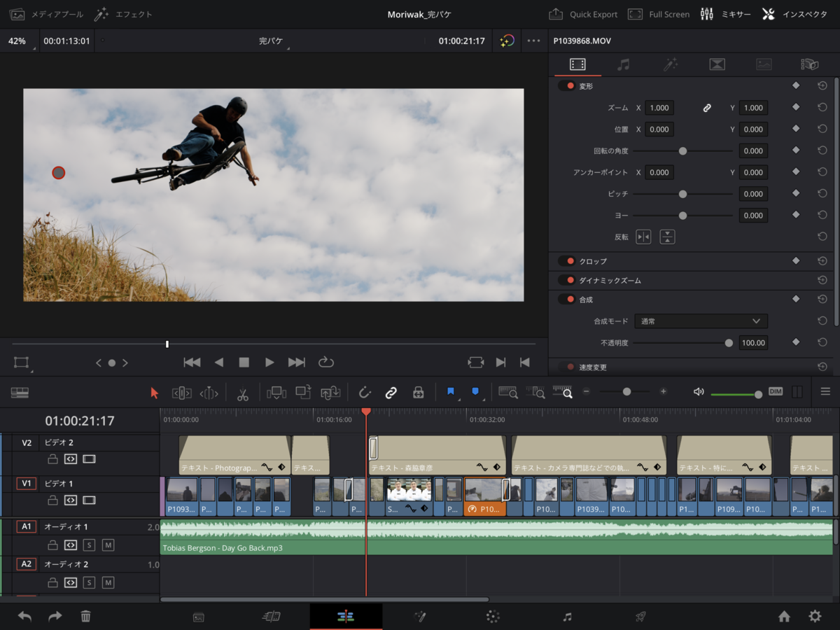The height and width of the screenshot is (630, 840).
Task: Turn off the クロップ crop toggle
Action: pos(566,261)
